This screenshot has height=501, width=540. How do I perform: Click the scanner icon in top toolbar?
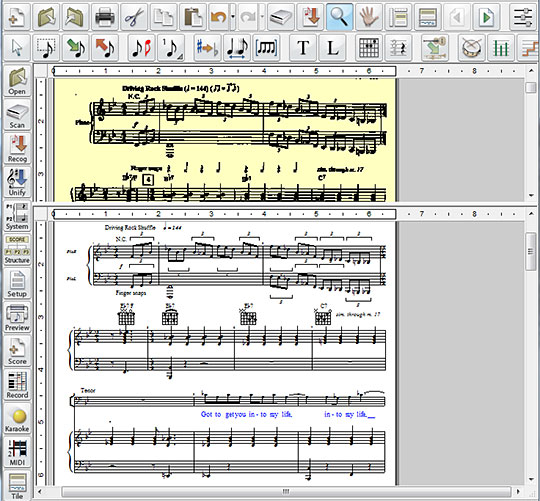pyautogui.click(x=281, y=17)
